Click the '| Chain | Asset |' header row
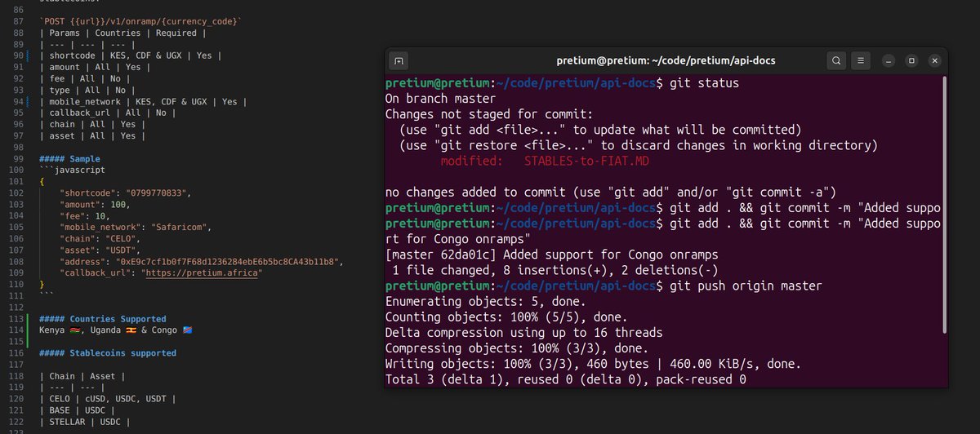980x434 pixels. point(82,375)
